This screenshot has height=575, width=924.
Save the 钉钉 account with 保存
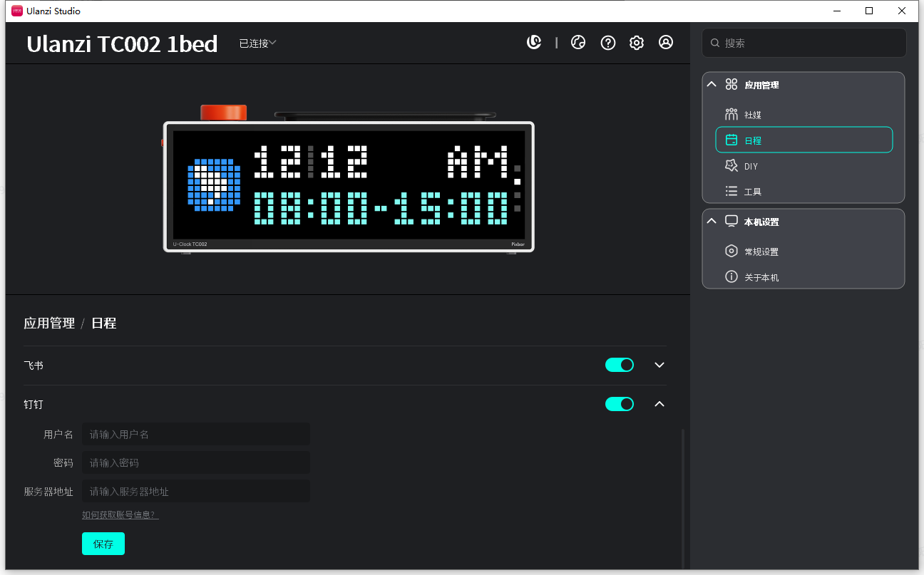[x=103, y=544]
